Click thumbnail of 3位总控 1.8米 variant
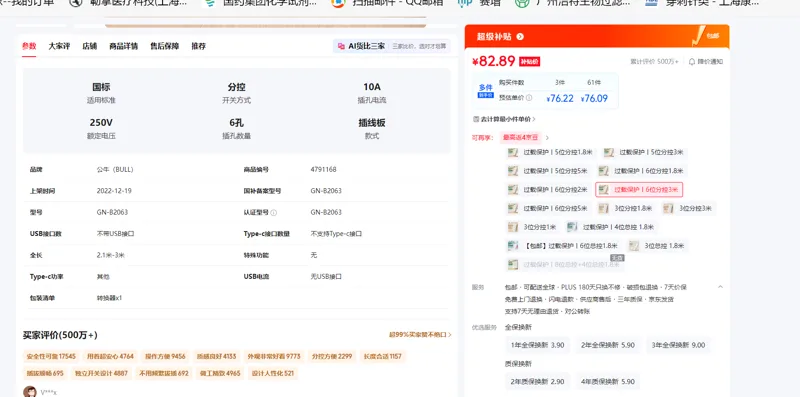800x397 pixels. (x=634, y=246)
